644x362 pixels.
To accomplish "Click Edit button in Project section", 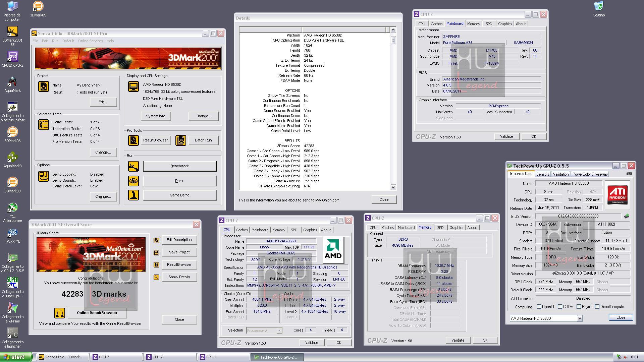I will pos(103,102).
